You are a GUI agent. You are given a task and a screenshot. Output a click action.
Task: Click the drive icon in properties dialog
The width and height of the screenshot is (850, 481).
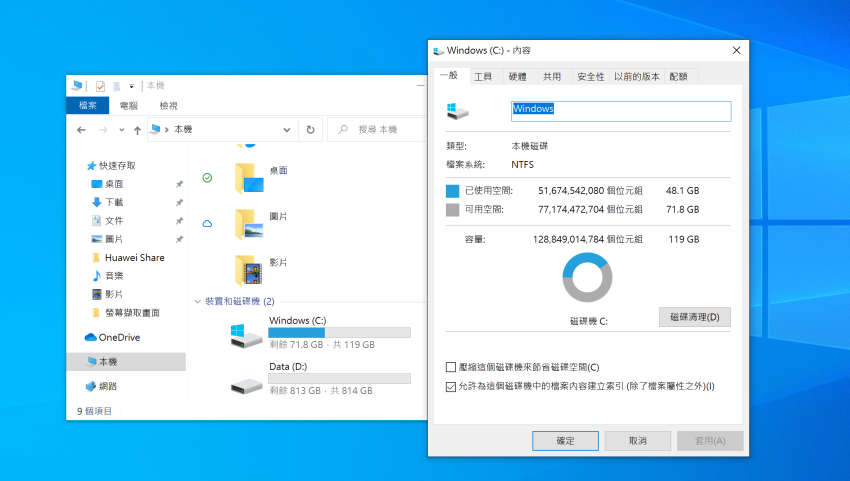click(x=458, y=111)
